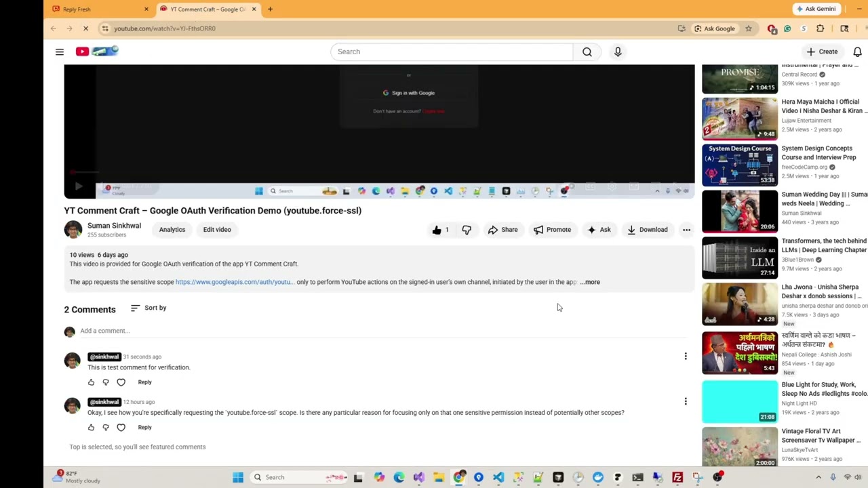This screenshot has width=868, height=488.
Task: Open the notifications bell
Action: (x=857, y=52)
